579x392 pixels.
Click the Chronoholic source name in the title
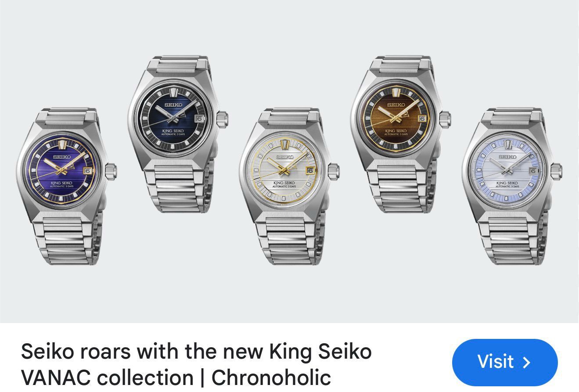271,378
